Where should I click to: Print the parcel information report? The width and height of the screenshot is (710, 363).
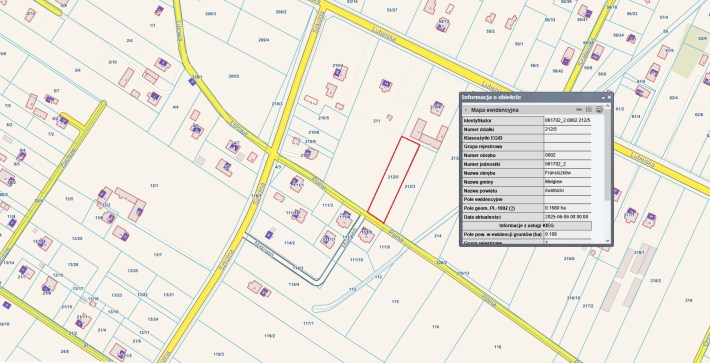[600, 109]
